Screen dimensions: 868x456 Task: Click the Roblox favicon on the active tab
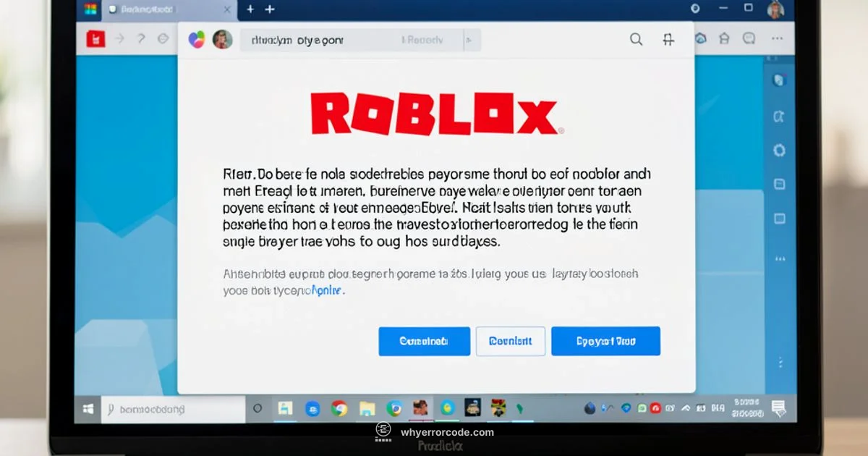113,9
